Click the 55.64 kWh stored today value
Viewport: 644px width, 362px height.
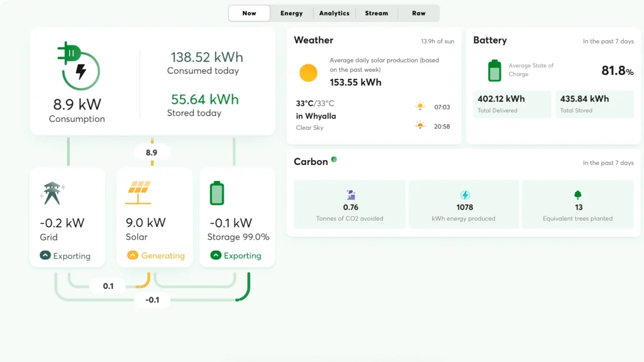(205, 99)
